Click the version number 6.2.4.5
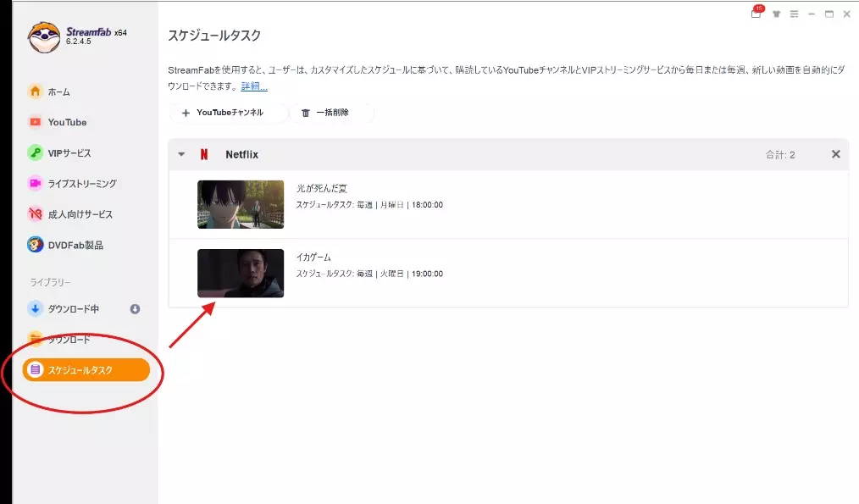Screen dimensions: 859x504 [78, 42]
